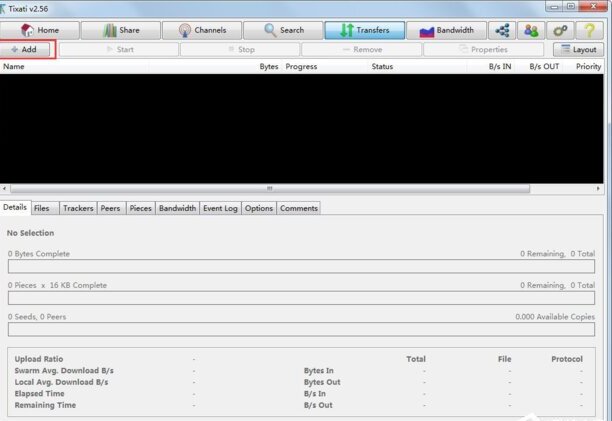Click the yellow question mark help icon
The image size is (612, 421).
coord(589,30)
